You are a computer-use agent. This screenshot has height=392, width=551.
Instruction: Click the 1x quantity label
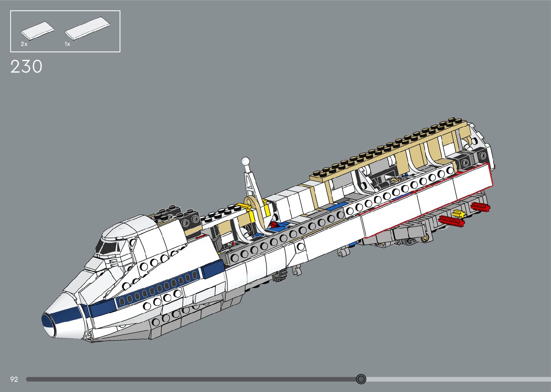coord(67,44)
